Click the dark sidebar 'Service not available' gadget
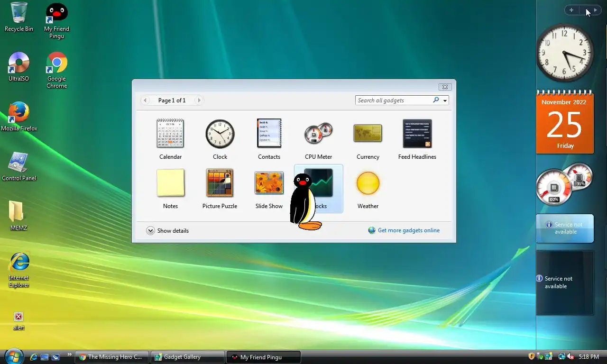Image resolution: width=607 pixels, height=364 pixels. coord(565,282)
